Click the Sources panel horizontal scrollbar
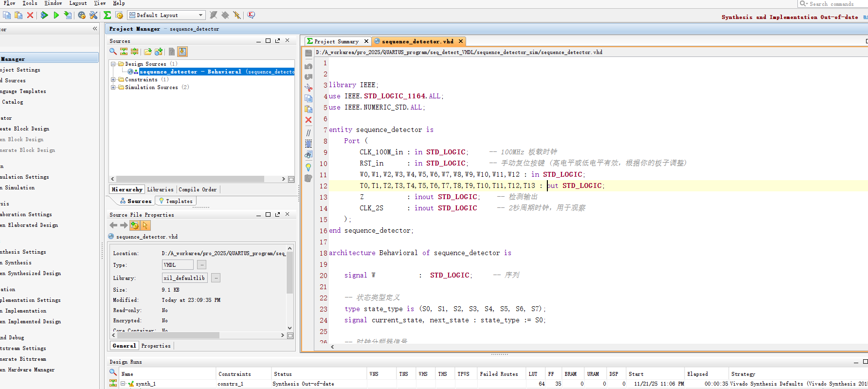The width and height of the screenshot is (868, 389). 190,179
